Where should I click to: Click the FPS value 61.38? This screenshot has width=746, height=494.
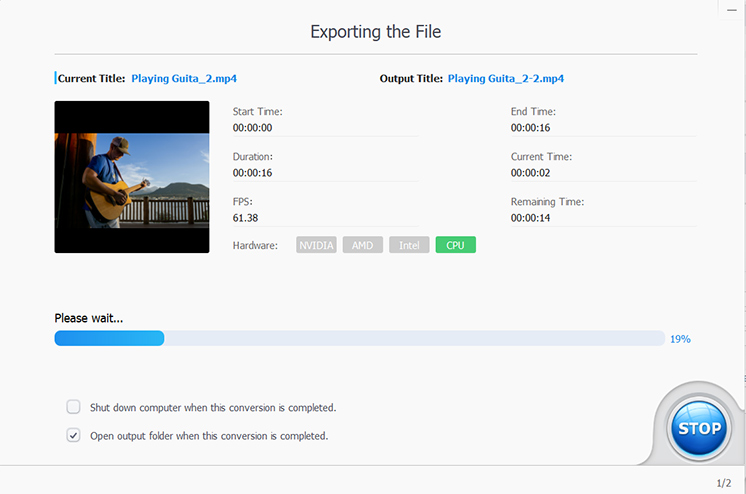click(x=245, y=218)
